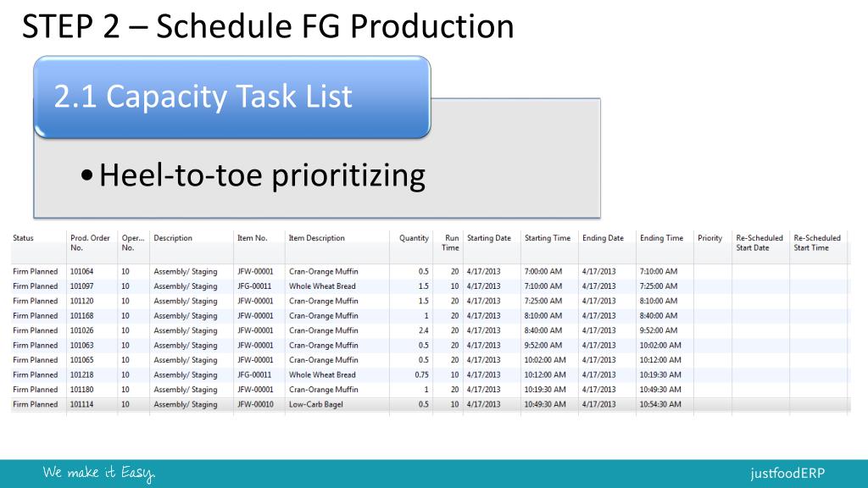This screenshot has height=488, width=868.
Task: Select row with Prod. Order 101064
Action: point(431,272)
